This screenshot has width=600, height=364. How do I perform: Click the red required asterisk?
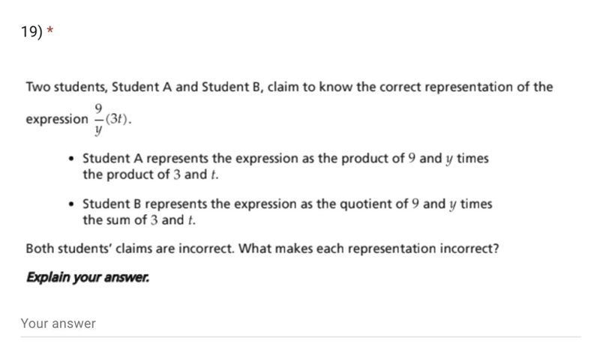[49, 30]
